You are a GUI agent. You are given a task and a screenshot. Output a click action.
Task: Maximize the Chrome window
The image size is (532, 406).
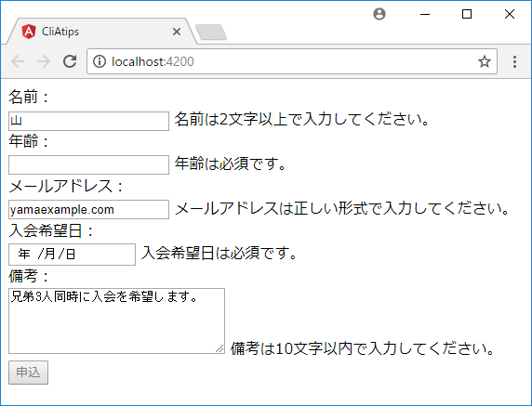(x=467, y=14)
